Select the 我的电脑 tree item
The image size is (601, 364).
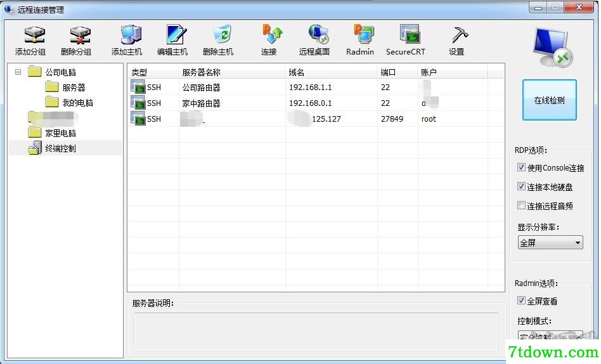[77, 103]
